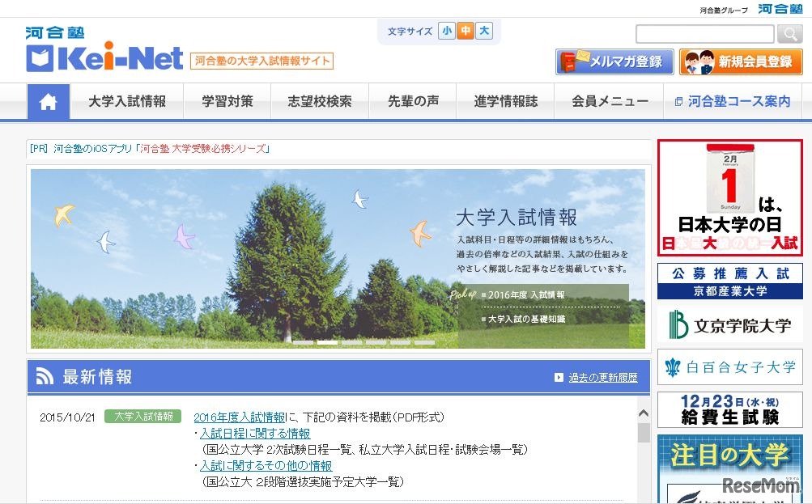Click the RSS icon beside 最新情報

[43, 375]
